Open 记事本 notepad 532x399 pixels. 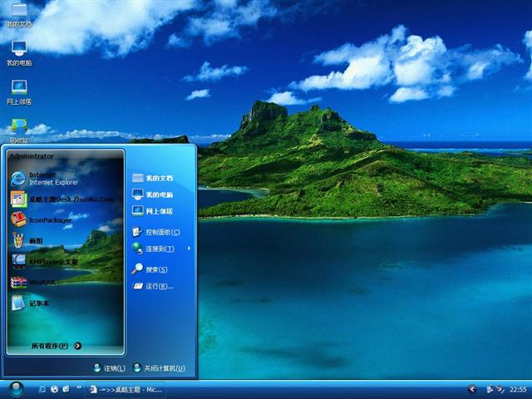point(30,303)
